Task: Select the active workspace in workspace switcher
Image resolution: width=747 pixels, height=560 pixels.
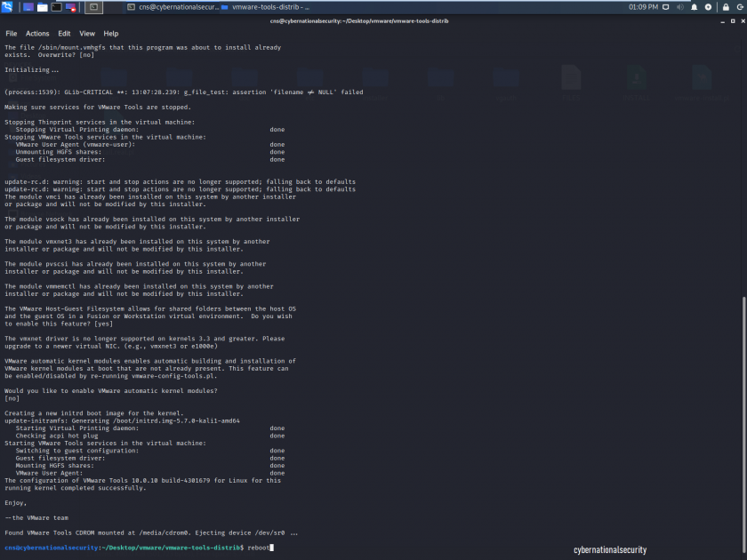Action: (x=94, y=7)
